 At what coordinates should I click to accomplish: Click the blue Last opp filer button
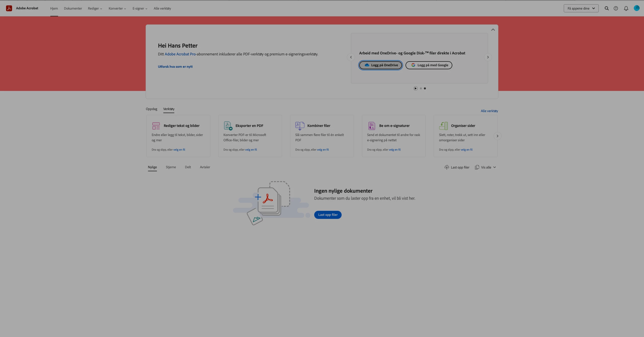coord(328,215)
